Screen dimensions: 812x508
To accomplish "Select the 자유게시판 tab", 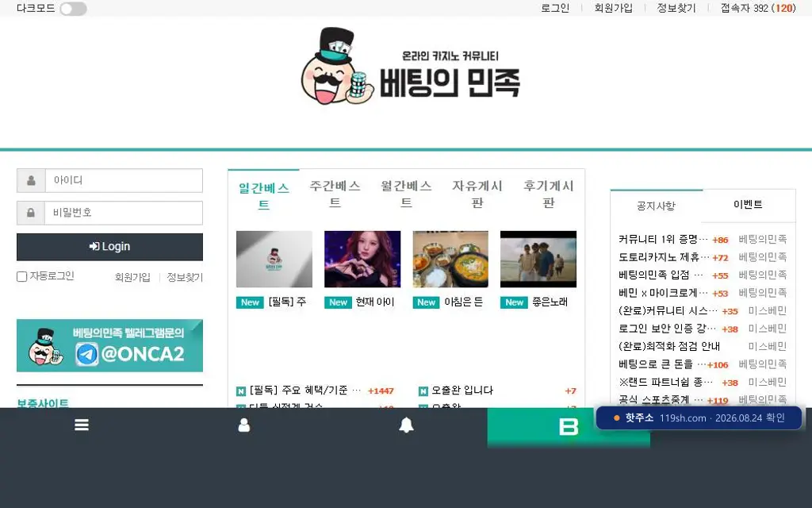I will [x=477, y=194].
